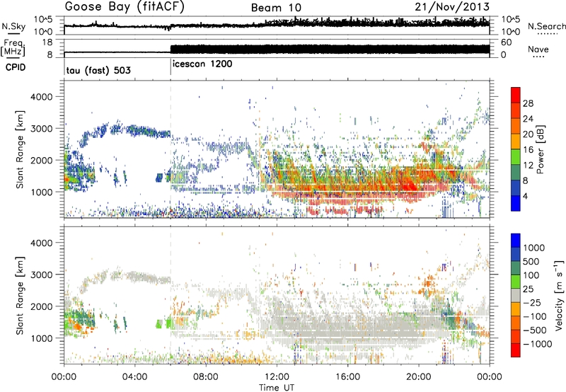Click the power colorbar value '4'

tap(525, 197)
